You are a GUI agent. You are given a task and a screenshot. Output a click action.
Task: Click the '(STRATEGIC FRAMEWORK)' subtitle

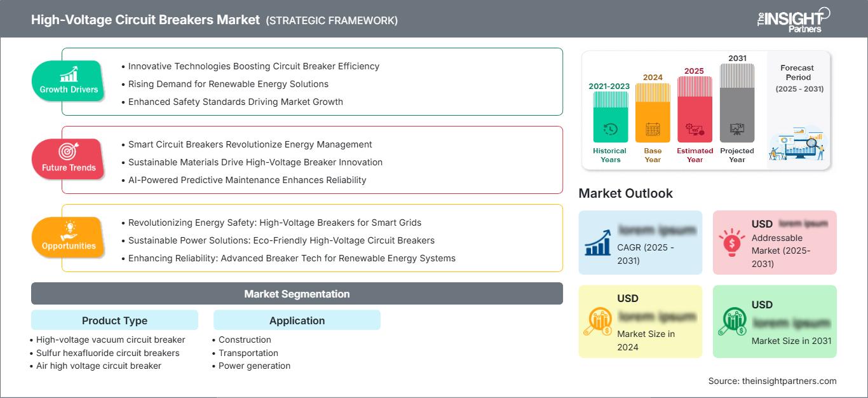pos(332,20)
